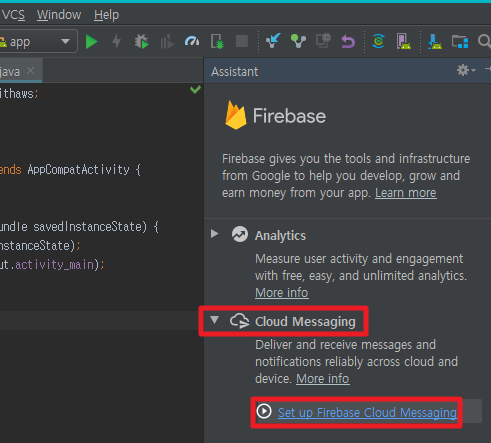The image size is (491, 443).
Task: Click Set up Firebase Cloud Messaging link
Action: click(367, 413)
